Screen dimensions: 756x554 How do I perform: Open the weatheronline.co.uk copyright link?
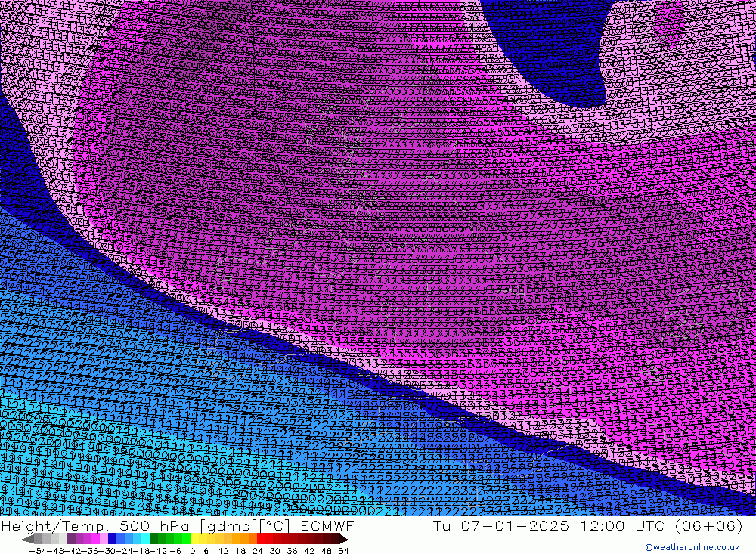click(x=692, y=546)
